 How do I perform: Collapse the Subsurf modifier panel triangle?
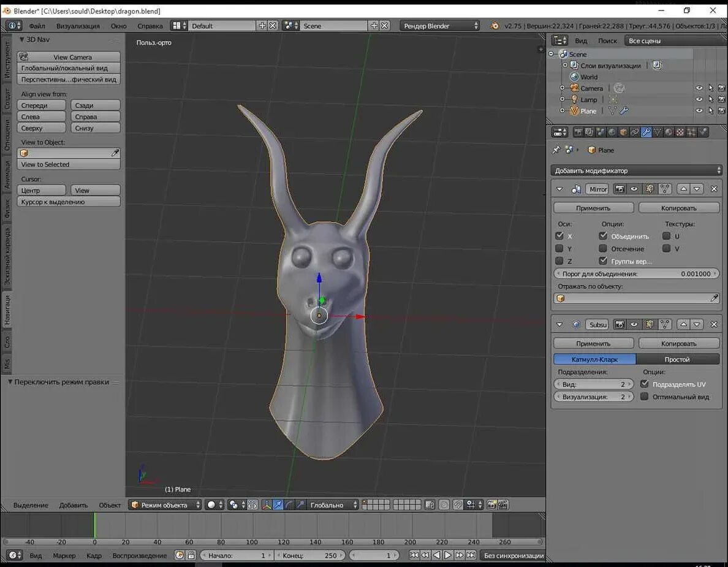(x=559, y=325)
